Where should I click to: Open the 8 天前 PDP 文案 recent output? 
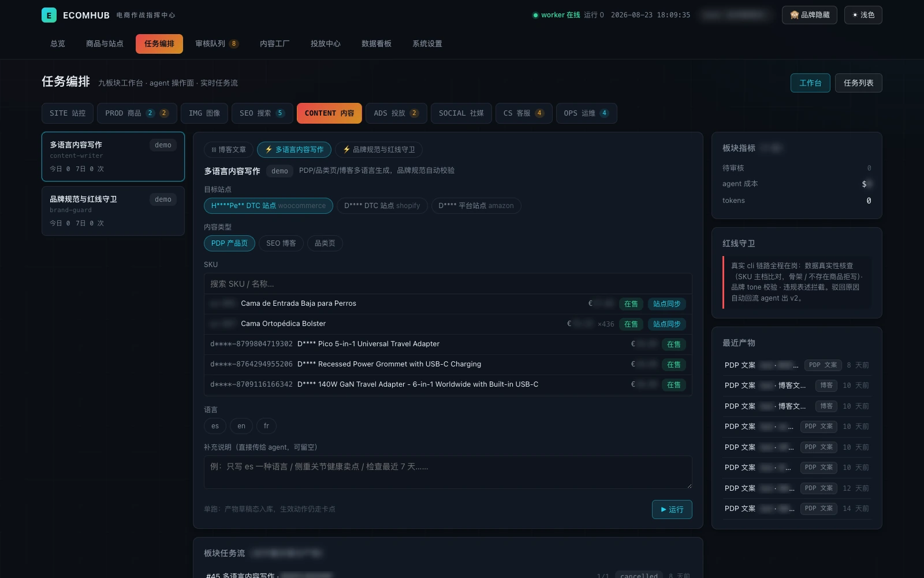pos(796,365)
